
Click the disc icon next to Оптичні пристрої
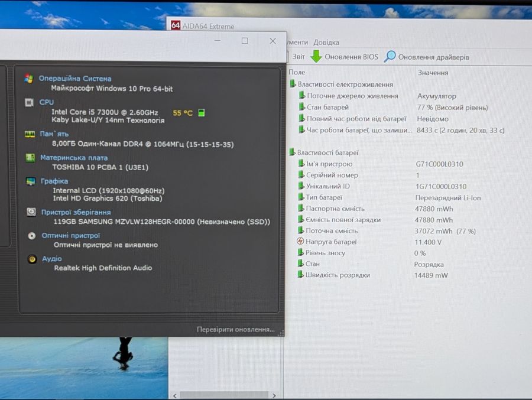coord(31,236)
